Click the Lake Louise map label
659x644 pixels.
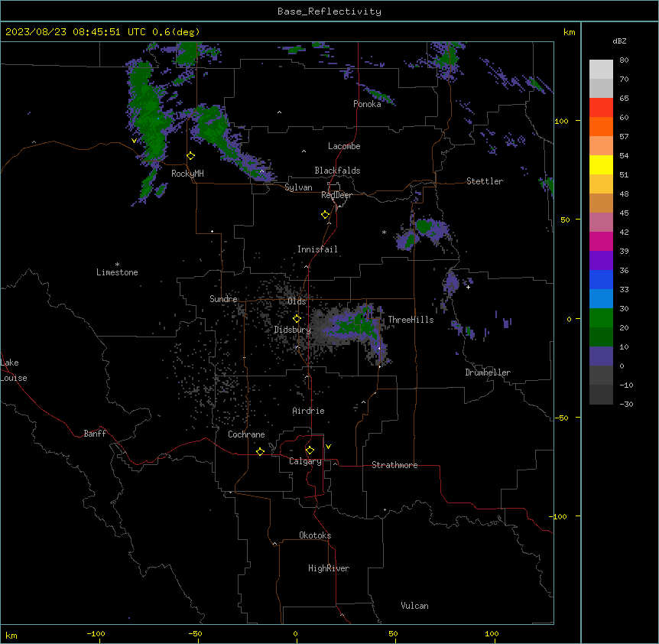coord(14,370)
